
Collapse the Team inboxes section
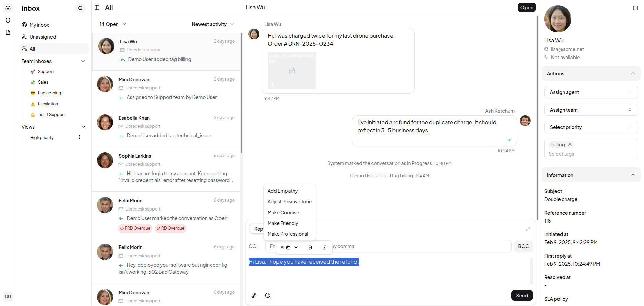point(83,61)
